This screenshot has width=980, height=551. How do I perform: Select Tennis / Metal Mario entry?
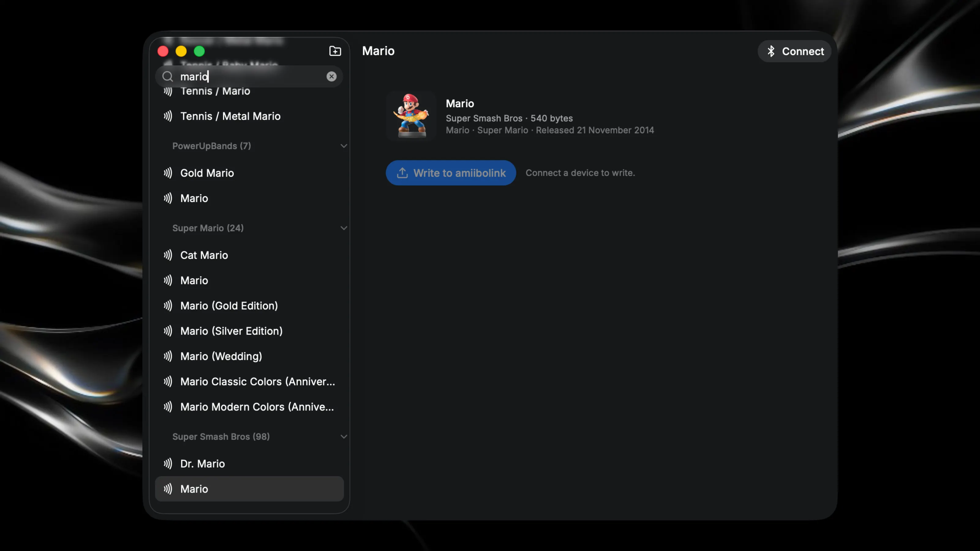(x=249, y=116)
